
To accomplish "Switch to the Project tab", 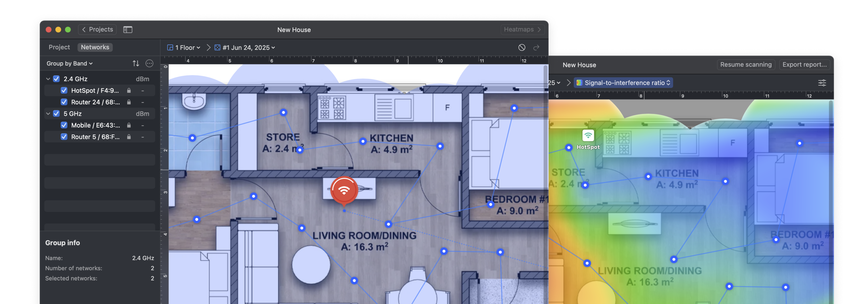I will click(59, 47).
